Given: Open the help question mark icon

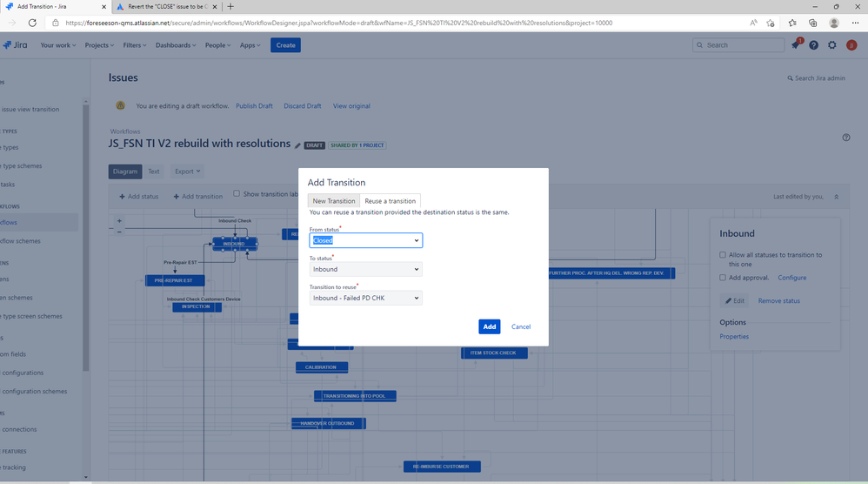Looking at the screenshot, I should point(814,45).
